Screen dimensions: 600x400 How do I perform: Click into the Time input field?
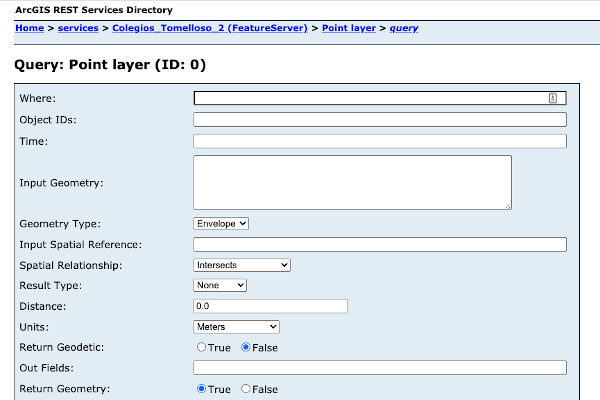tap(379, 141)
